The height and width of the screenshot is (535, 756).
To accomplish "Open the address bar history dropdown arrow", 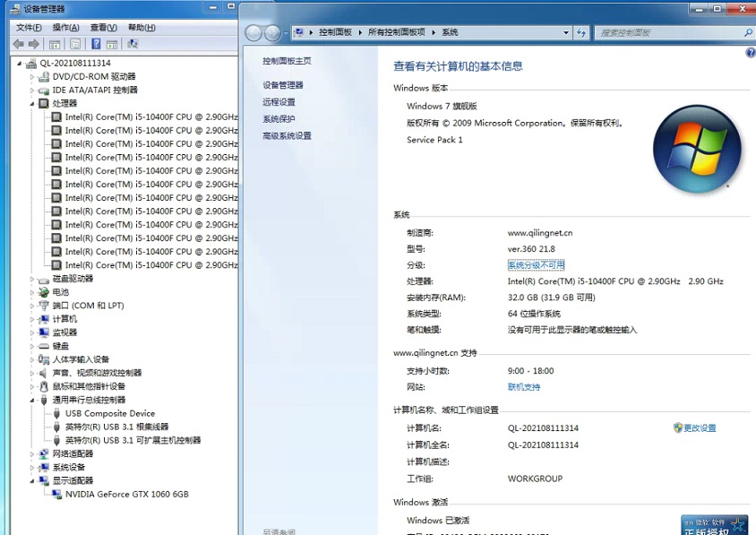I will click(566, 33).
